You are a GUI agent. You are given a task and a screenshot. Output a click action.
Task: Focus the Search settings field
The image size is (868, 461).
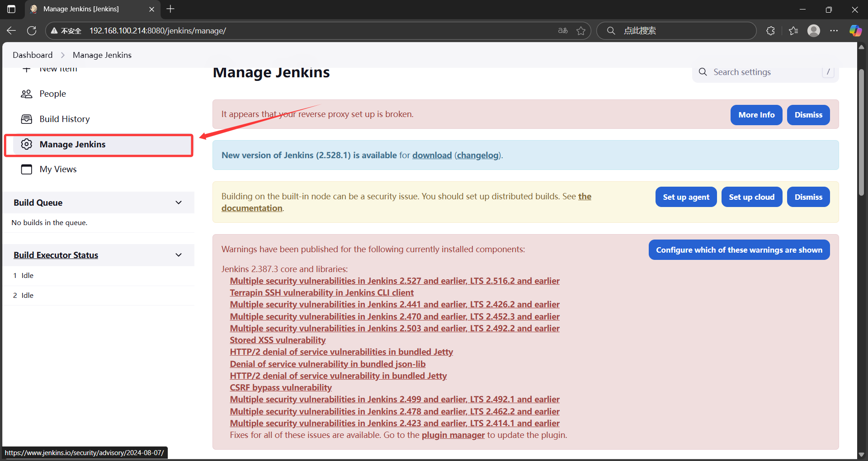click(x=765, y=72)
